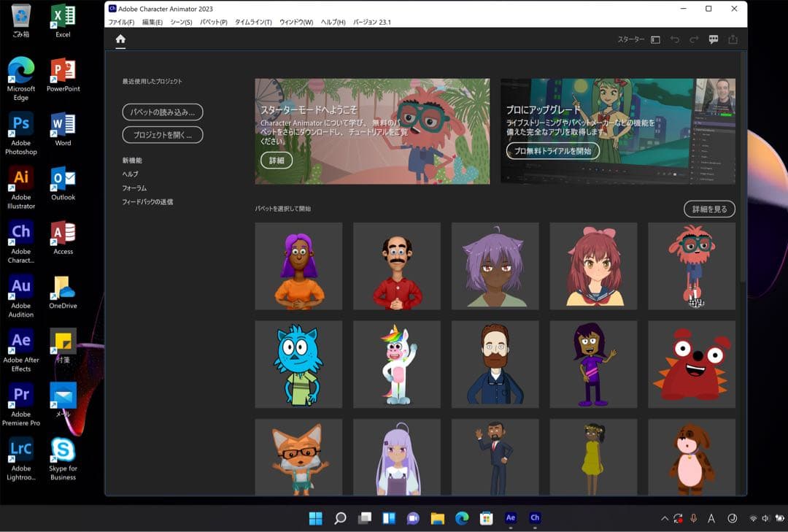The width and height of the screenshot is (788, 532).
Task: Select the fox with glasses puppet
Action: coord(298,457)
